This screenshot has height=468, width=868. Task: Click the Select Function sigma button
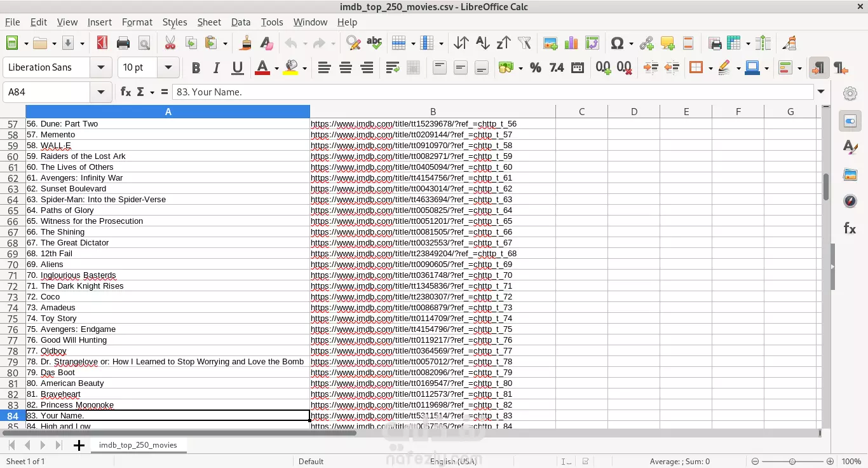coord(140,92)
